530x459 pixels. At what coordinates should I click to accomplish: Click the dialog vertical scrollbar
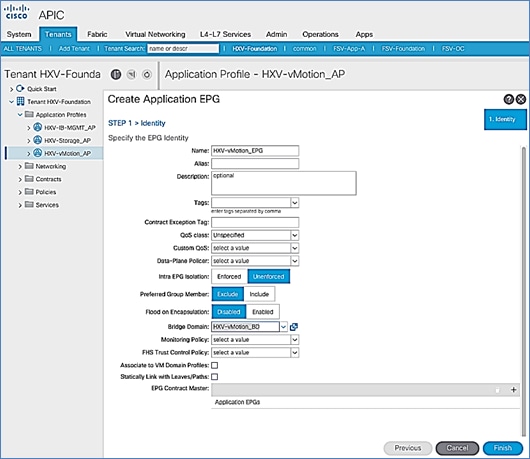tap(524, 291)
